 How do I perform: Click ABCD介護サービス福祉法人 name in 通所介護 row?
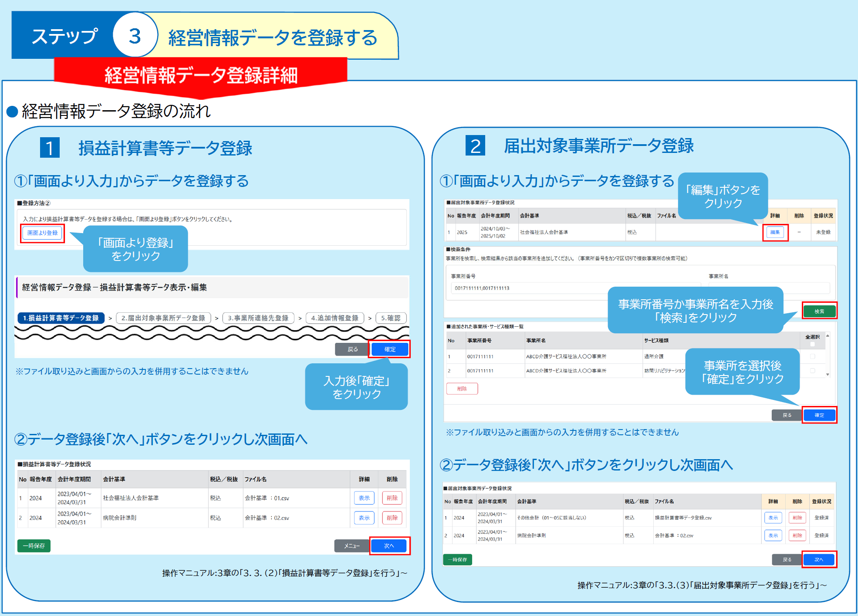pyautogui.click(x=566, y=356)
